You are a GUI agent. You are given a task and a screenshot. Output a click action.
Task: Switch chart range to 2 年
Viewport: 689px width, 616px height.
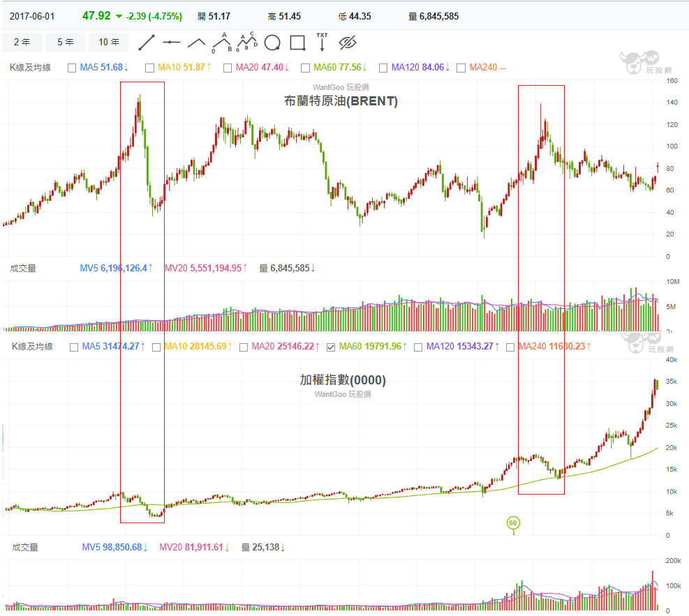(22, 43)
